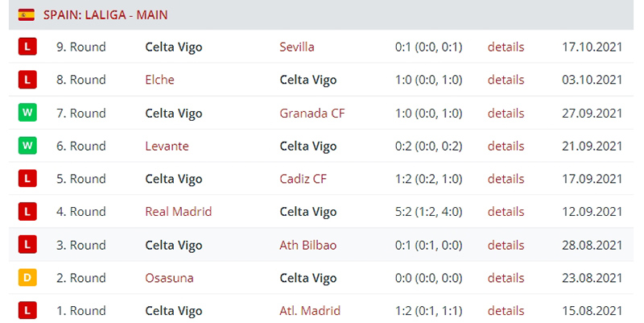Click the Spain flag icon
This screenshot has height=323, width=644.
(27, 15)
